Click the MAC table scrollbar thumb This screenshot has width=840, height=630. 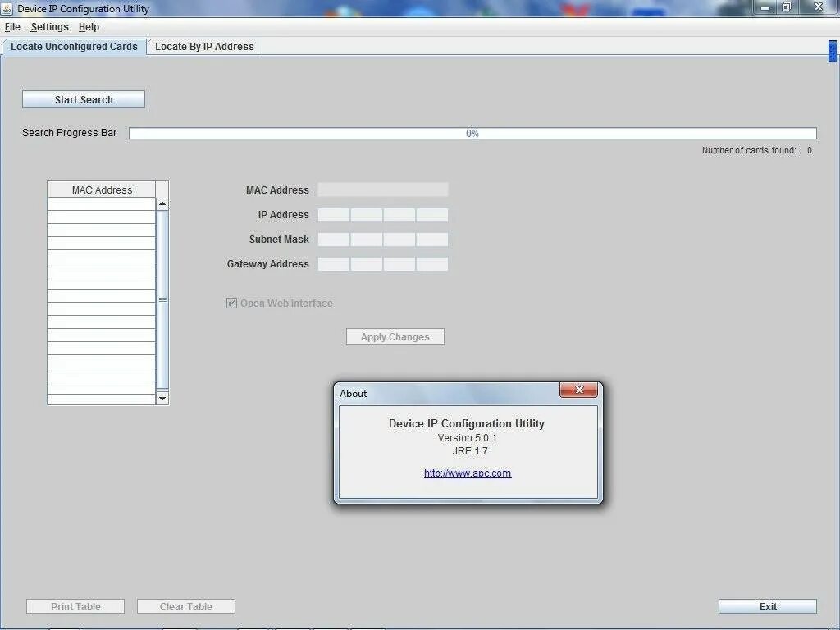tap(162, 299)
